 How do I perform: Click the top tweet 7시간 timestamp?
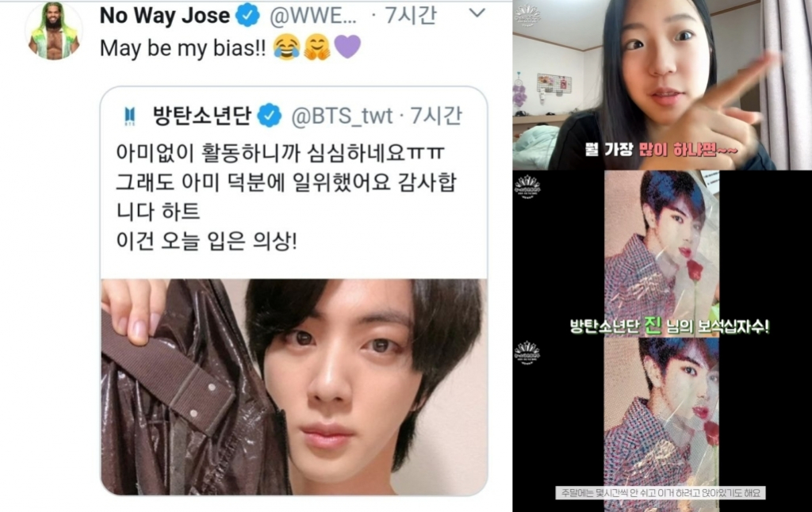click(x=411, y=16)
